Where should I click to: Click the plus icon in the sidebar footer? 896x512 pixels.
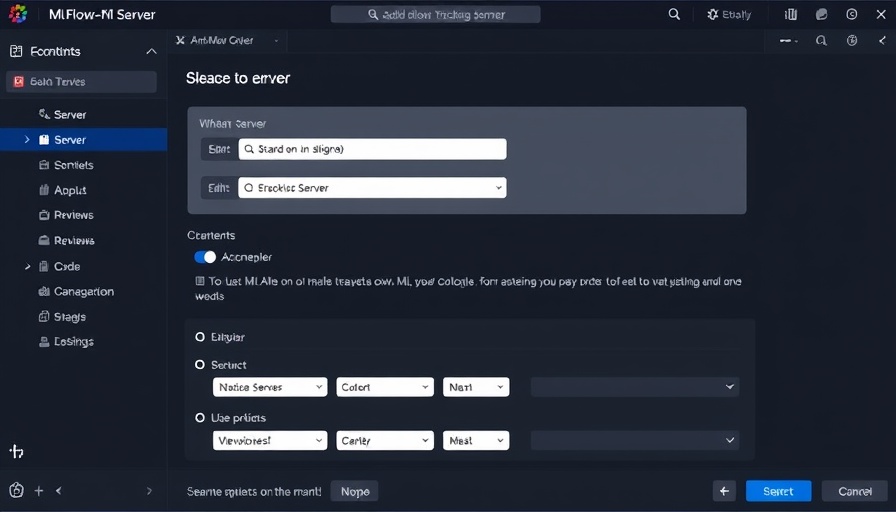(x=39, y=491)
